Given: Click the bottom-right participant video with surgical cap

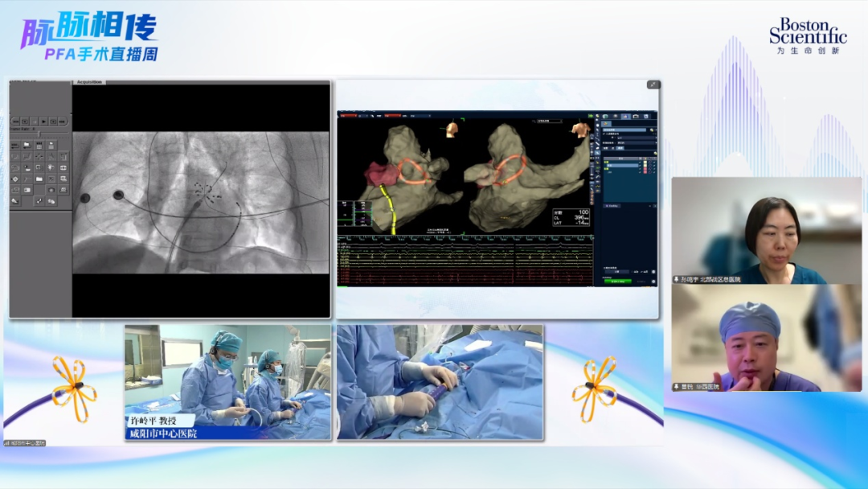Looking at the screenshot, I should (x=766, y=338).
